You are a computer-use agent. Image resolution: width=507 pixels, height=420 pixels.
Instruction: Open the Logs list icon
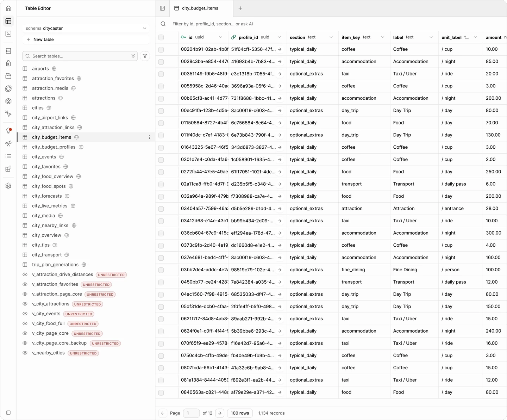coord(8,156)
